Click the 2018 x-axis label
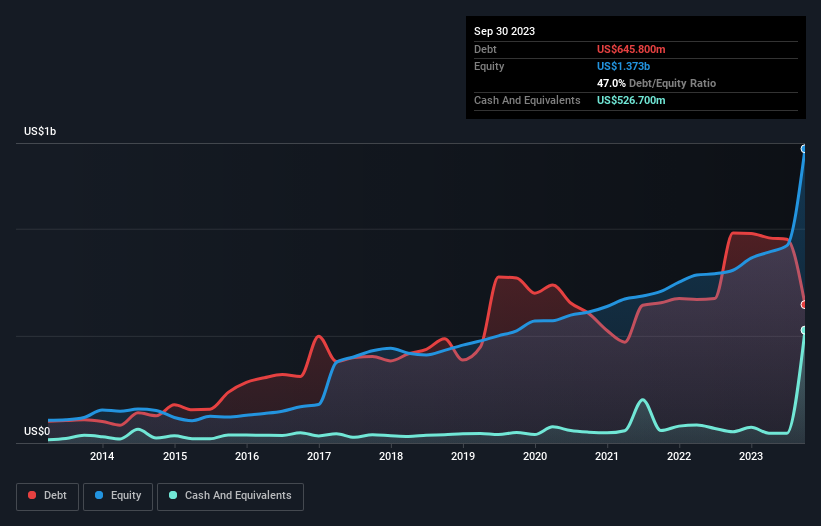The width and height of the screenshot is (821, 526). (391, 456)
